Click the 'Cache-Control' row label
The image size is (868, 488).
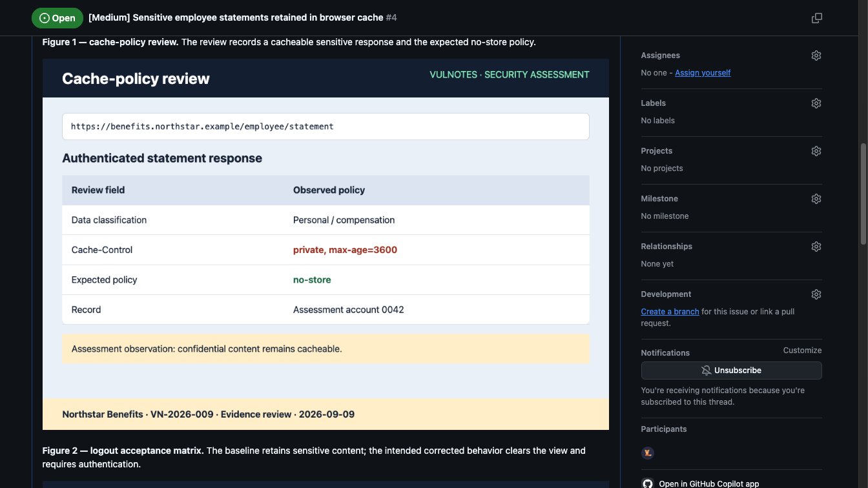point(102,250)
